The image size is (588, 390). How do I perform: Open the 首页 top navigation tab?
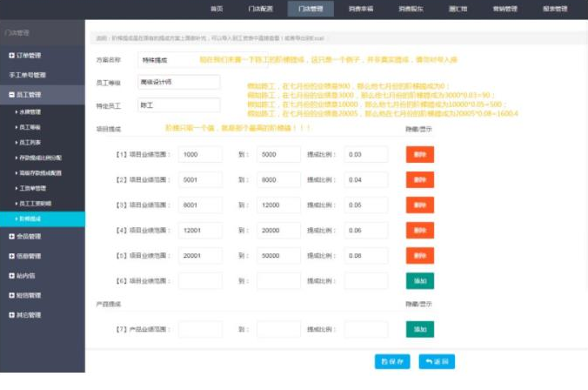coord(217,9)
